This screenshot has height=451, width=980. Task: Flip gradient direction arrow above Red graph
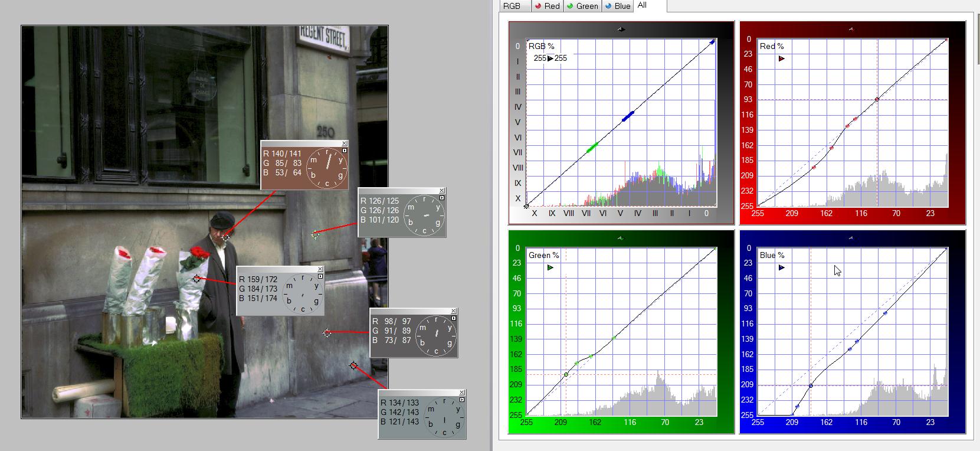(x=851, y=29)
